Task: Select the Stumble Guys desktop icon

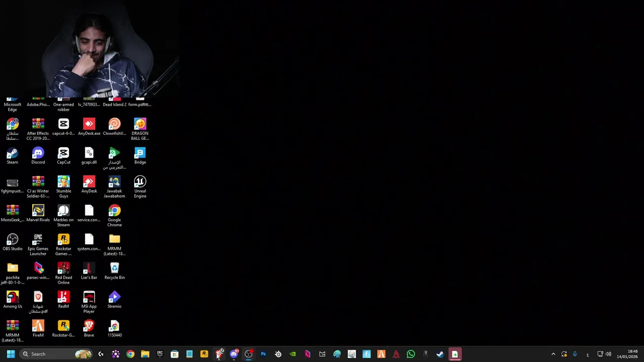Action: click(x=63, y=187)
